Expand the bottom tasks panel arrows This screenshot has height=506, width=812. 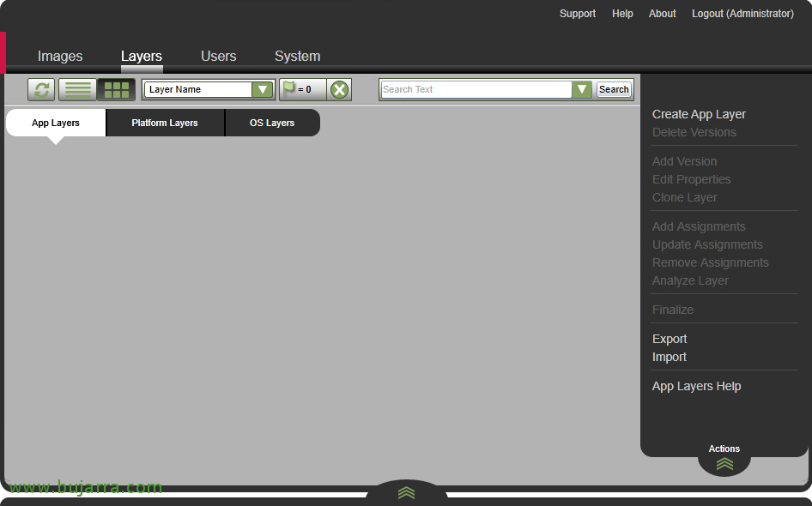click(407, 492)
